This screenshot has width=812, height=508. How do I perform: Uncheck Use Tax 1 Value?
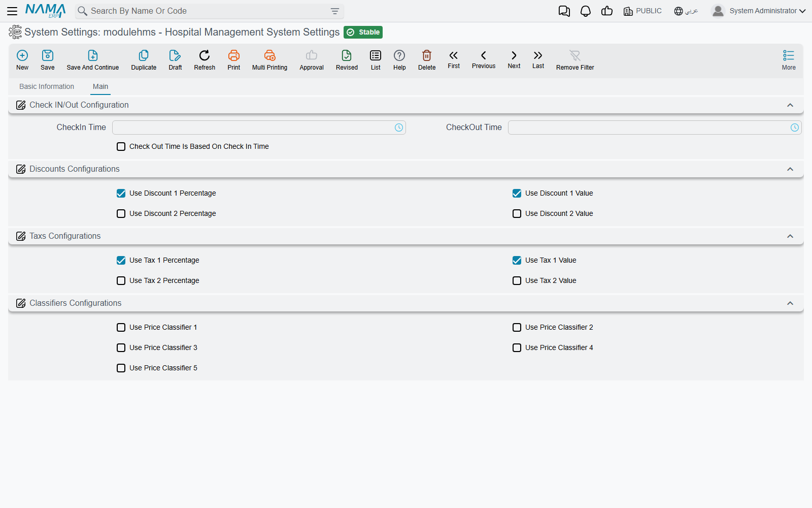tap(517, 260)
